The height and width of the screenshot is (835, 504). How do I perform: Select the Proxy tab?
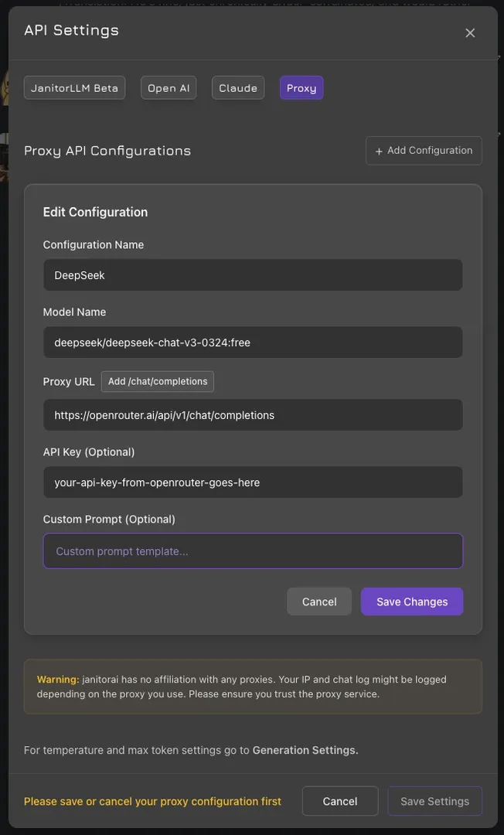(301, 88)
